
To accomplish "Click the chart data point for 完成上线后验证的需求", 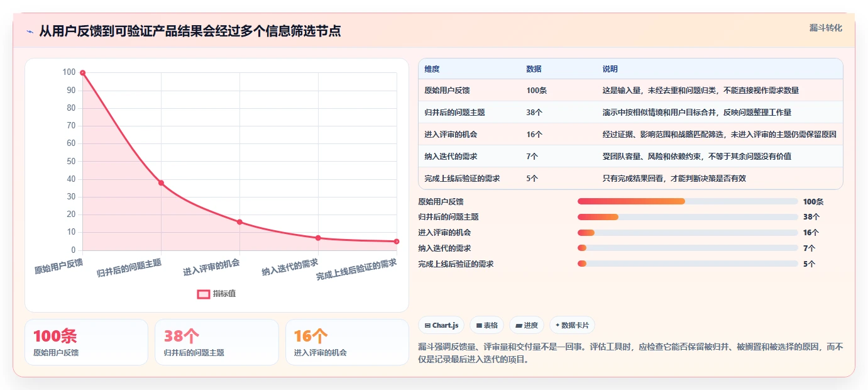I will pos(397,242).
